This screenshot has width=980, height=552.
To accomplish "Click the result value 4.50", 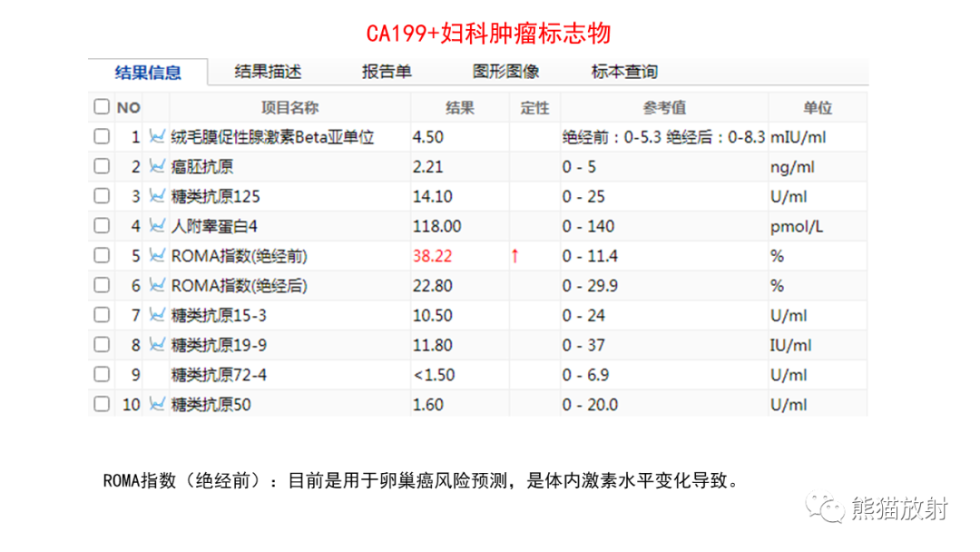I will [428, 137].
